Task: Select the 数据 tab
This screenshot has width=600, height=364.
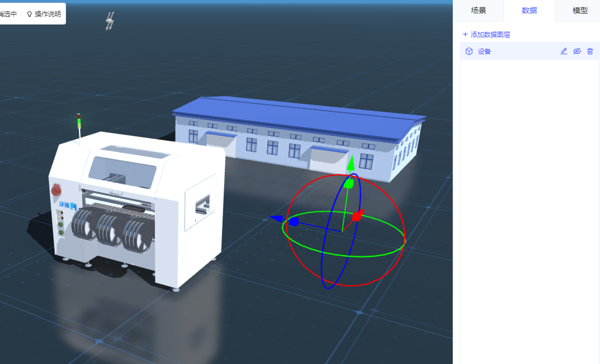Action: click(529, 11)
